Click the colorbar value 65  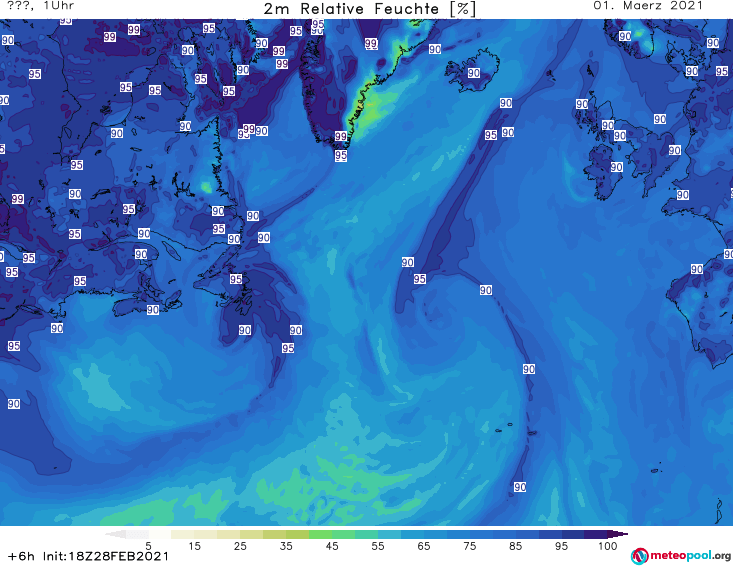click(424, 546)
